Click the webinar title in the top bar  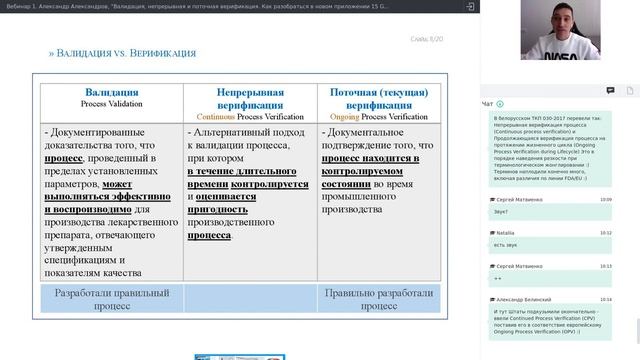[x=197, y=7]
